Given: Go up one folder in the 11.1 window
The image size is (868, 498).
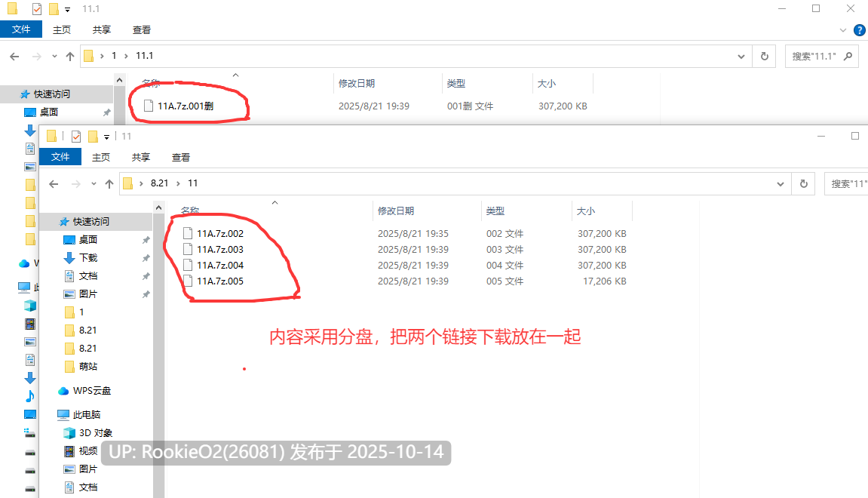Looking at the screenshot, I should tap(69, 57).
